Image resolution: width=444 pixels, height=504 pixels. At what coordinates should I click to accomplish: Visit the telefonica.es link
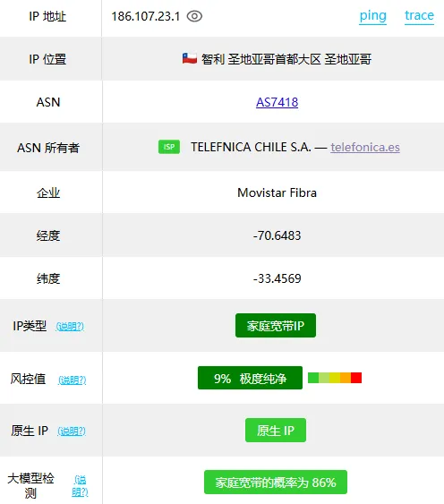point(365,147)
